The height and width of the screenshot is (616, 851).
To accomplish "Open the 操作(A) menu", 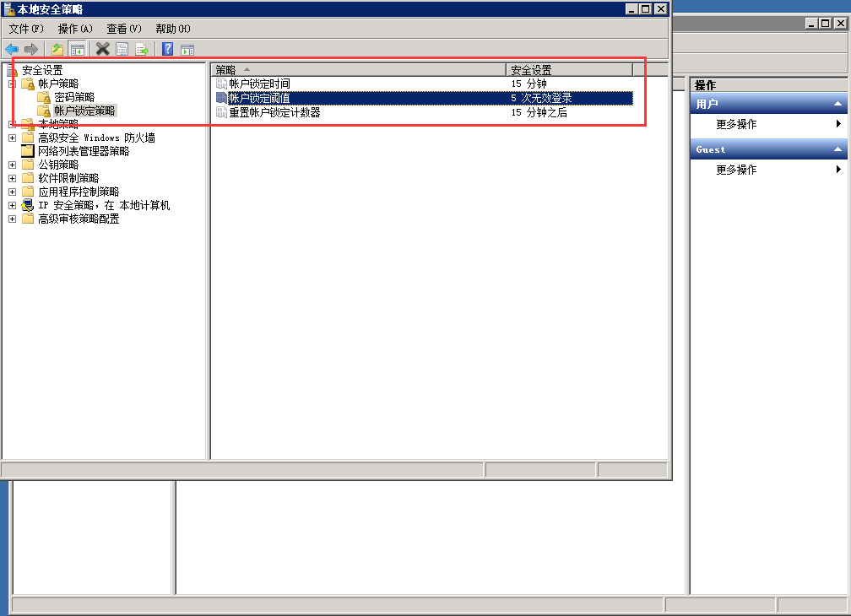I will click(x=75, y=29).
